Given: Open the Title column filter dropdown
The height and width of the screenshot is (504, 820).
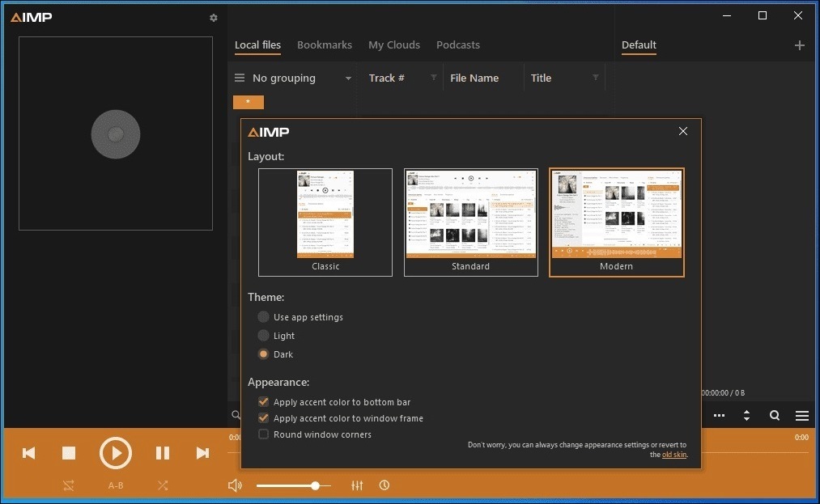Looking at the screenshot, I should tap(596, 78).
